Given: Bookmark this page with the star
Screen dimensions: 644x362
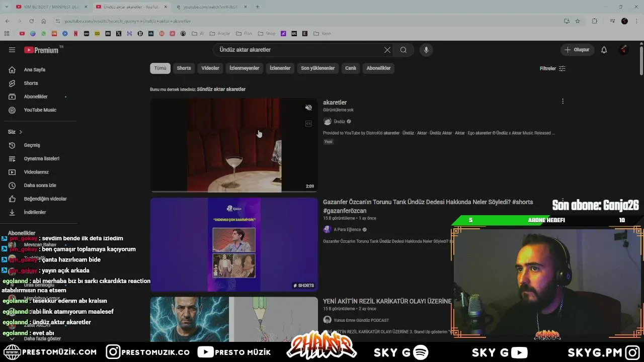Looking at the screenshot, I should click(578, 21).
